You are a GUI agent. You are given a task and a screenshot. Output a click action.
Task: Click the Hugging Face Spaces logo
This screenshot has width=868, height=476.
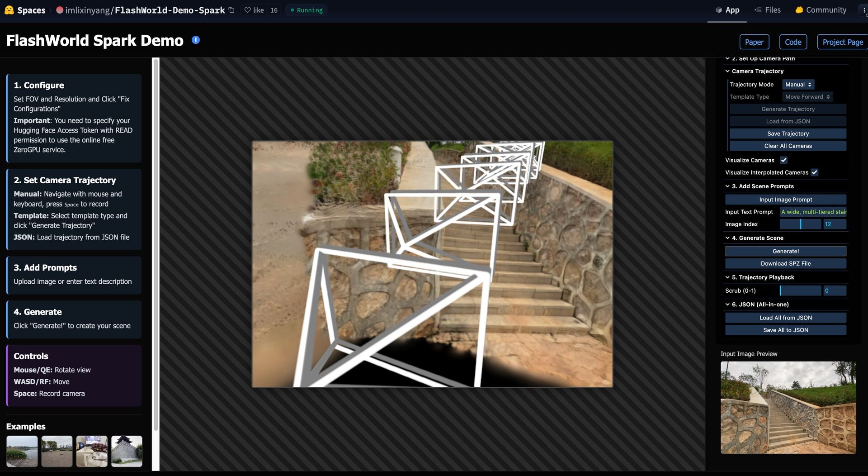pyautogui.click(x=9, y=10)
